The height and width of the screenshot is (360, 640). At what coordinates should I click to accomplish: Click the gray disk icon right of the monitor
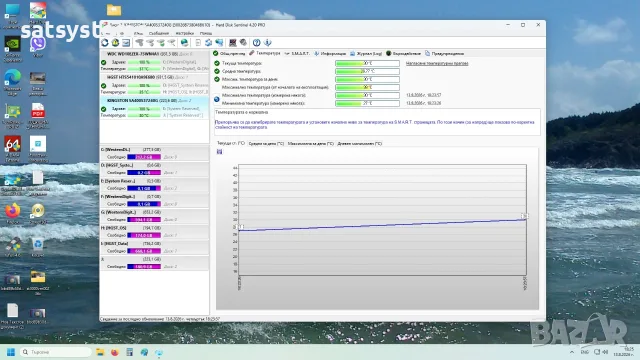[x=243, y=42]
